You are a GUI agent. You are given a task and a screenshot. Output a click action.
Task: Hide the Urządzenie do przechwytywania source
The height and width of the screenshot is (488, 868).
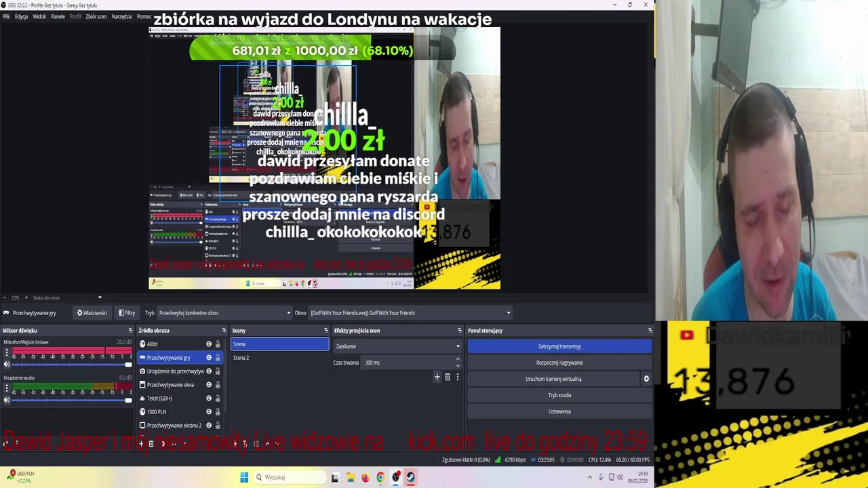coord(209,371)
